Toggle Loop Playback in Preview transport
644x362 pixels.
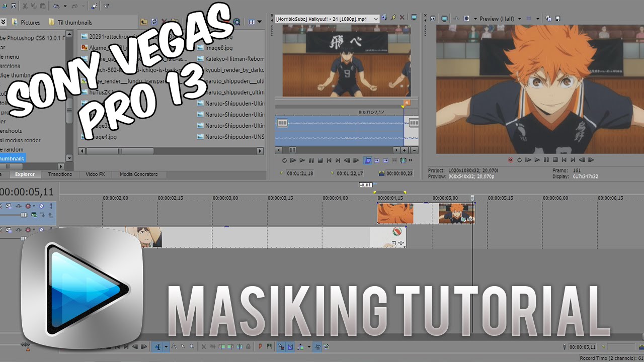point(519,160)
